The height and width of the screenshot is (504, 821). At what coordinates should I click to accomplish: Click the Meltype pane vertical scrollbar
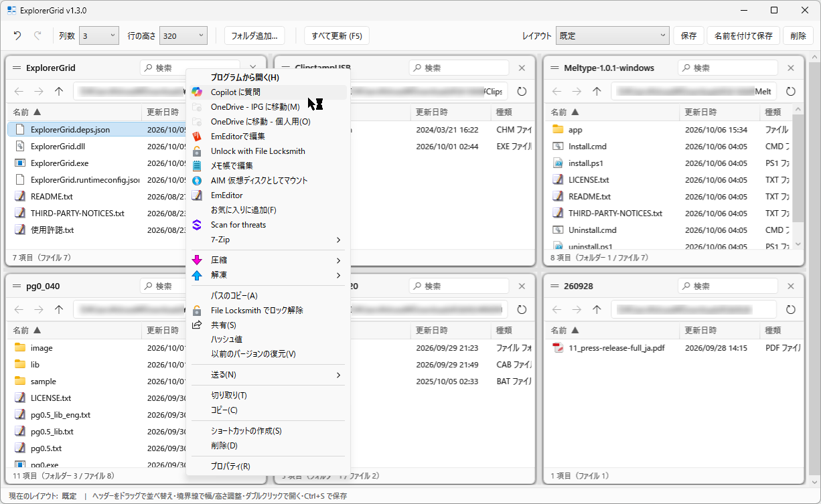point(798,167)
